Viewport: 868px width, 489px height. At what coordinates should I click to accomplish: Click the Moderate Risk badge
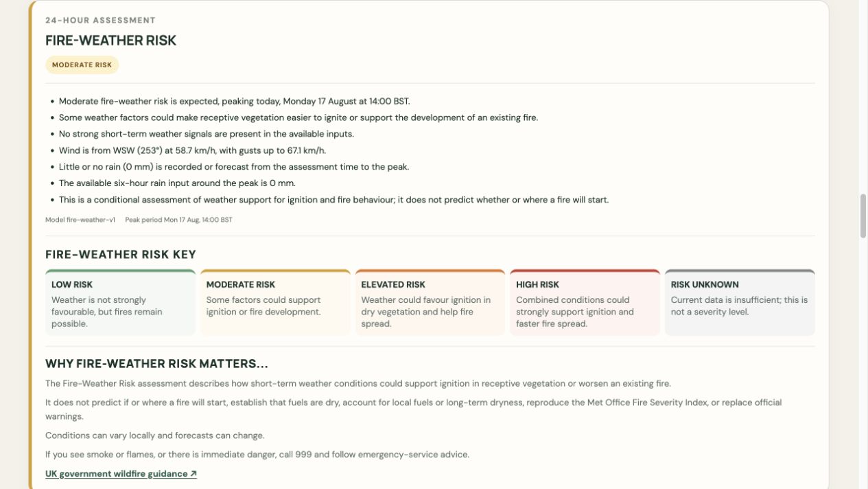pos(82,65)
